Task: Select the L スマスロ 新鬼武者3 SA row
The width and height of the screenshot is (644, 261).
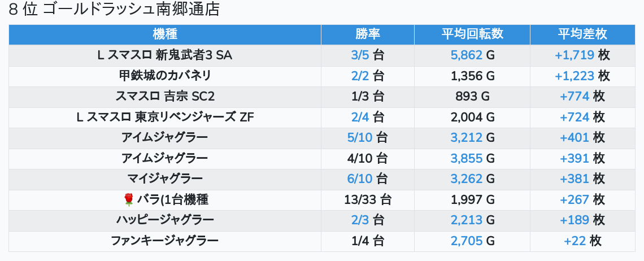Action: pyautogui.click(x=165, y=55)
